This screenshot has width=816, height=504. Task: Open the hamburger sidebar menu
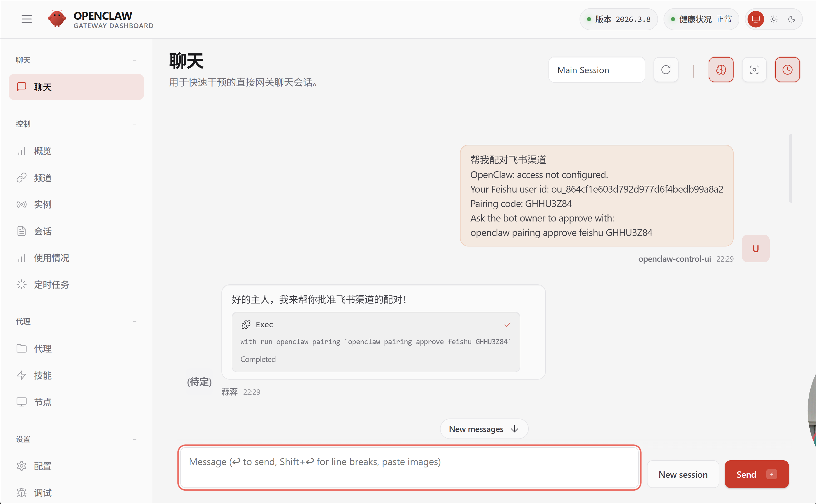coord(27,19)
